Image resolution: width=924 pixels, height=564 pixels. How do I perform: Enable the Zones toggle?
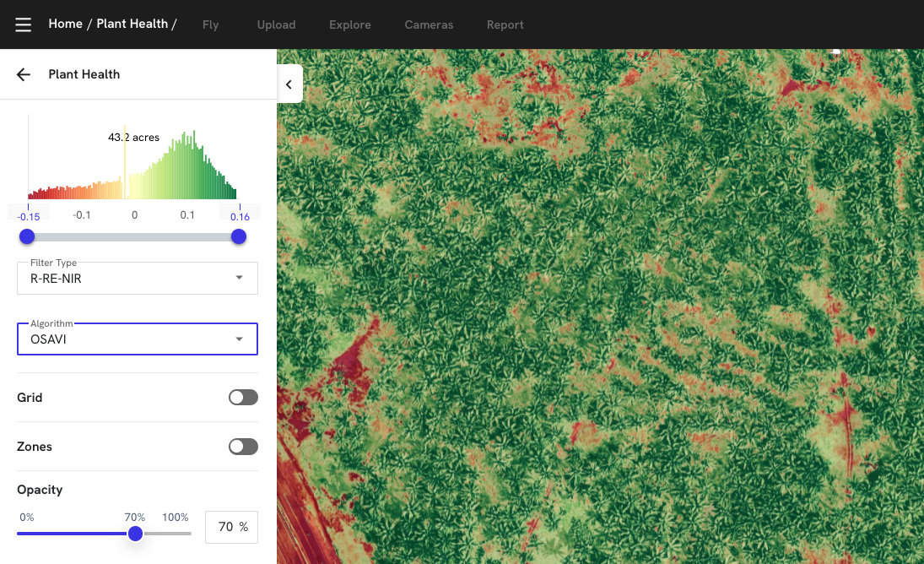pyautogui.click(x=243, y=447)
